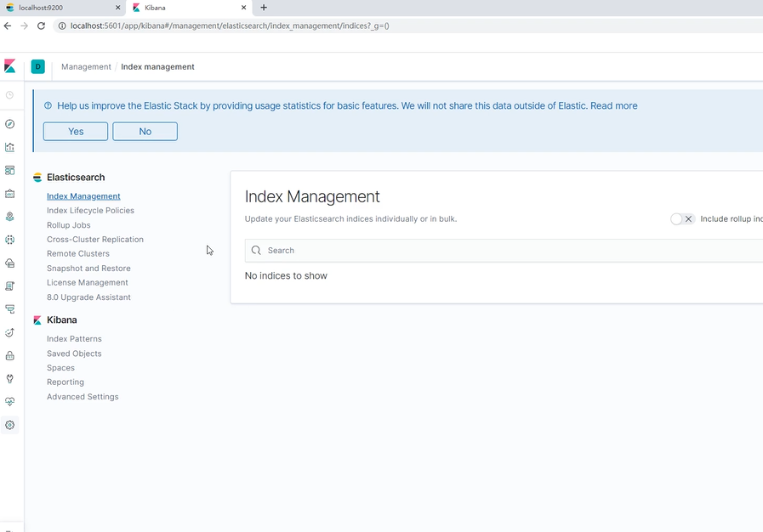The image size is (763, 532).
Task: Open the APM sidebar icon
Action: point(9,309)
